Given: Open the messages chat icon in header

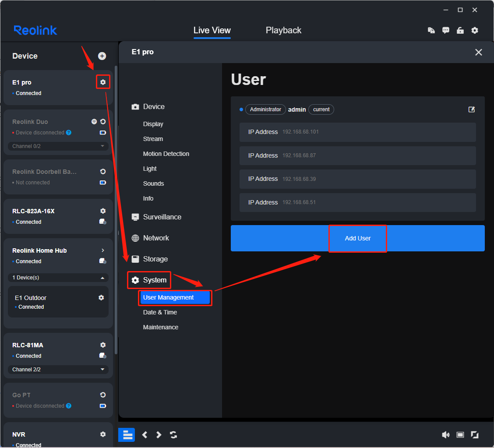Looking at the screenshot, I should [445, 30].
